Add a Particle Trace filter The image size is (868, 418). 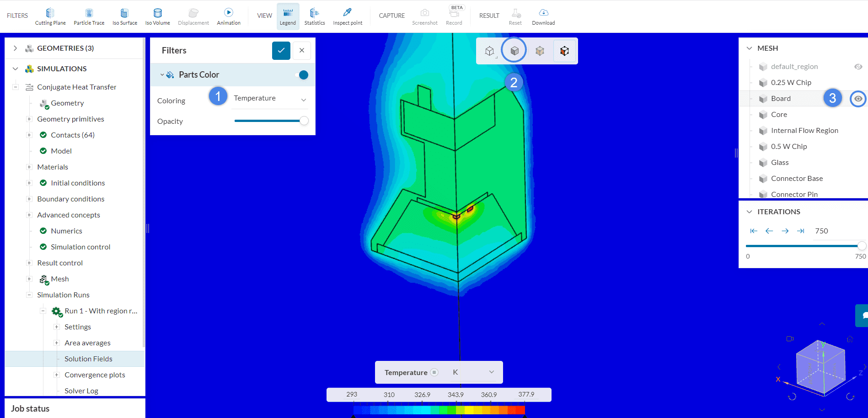point(89,16)
